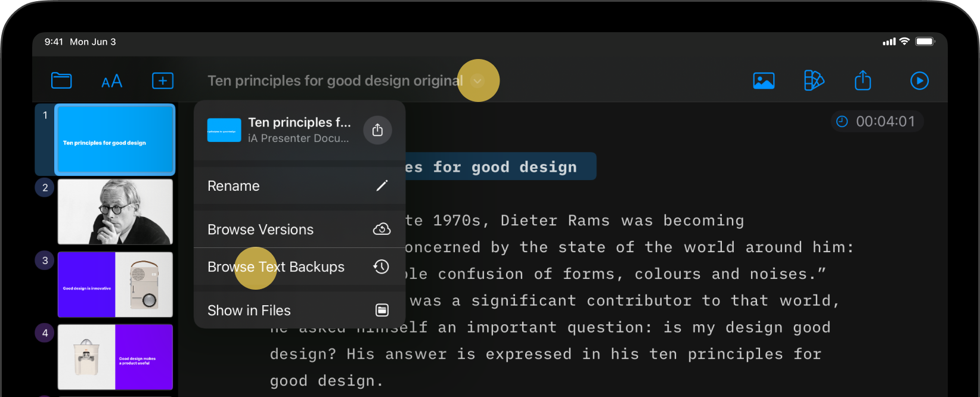Expand the document title dropdown chevron

click(x=477, y=80)
